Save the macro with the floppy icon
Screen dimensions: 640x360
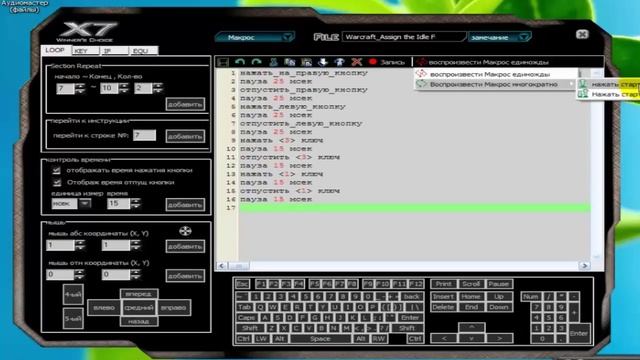point(223,62)
